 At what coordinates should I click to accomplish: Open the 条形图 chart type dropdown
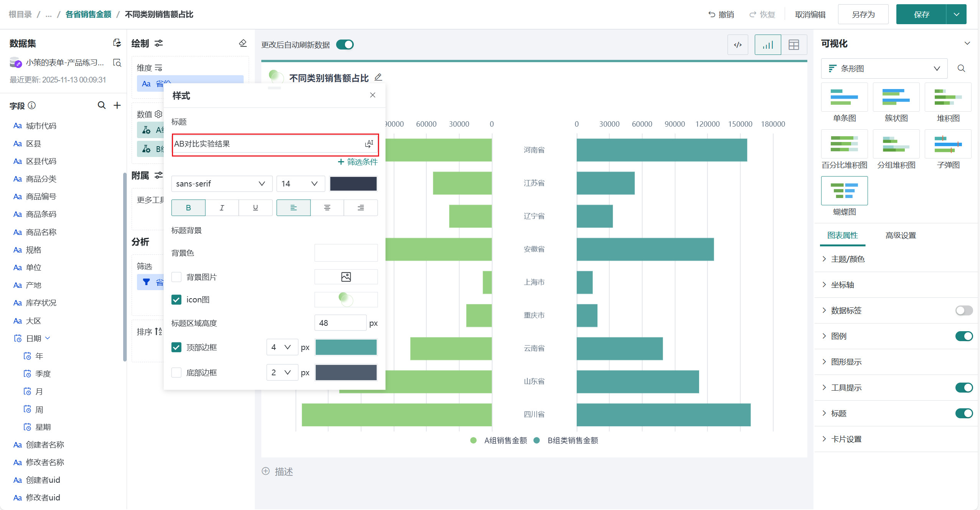tap(884, 69)
